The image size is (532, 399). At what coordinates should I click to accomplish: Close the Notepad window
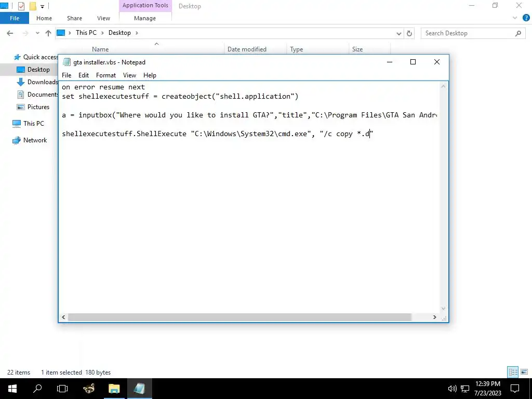click(436, 62)
